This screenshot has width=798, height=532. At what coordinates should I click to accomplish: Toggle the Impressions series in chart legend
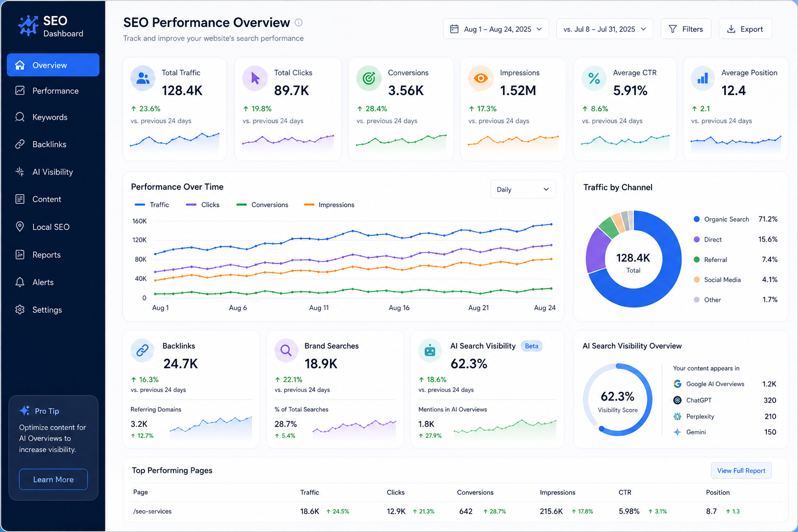tap(329, 205)
